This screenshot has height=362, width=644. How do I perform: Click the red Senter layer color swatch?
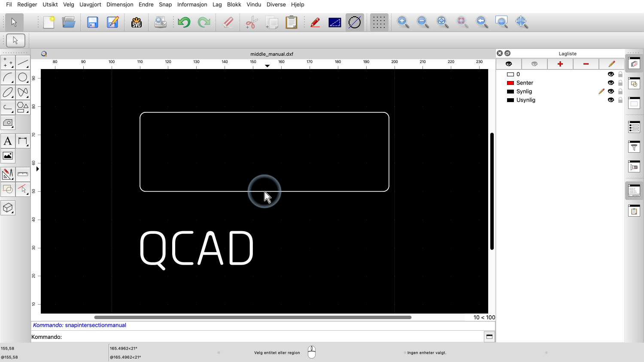tap(510, 83)
